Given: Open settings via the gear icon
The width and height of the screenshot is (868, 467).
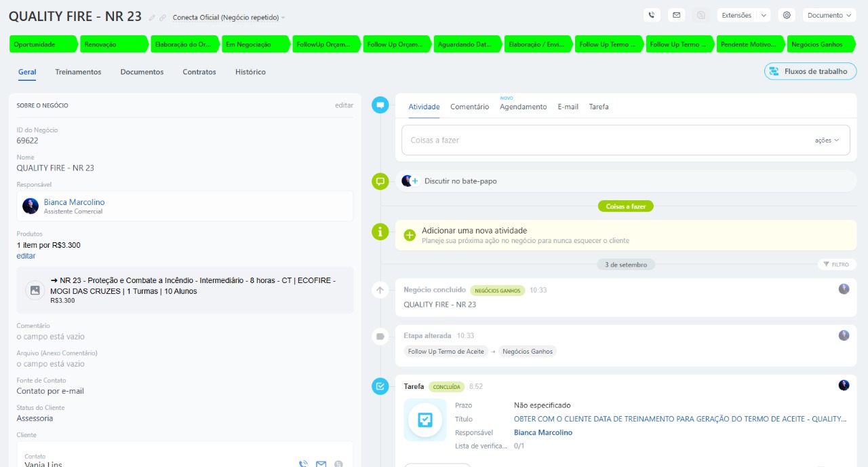Looking at the screenshot, I should point(787,15).
